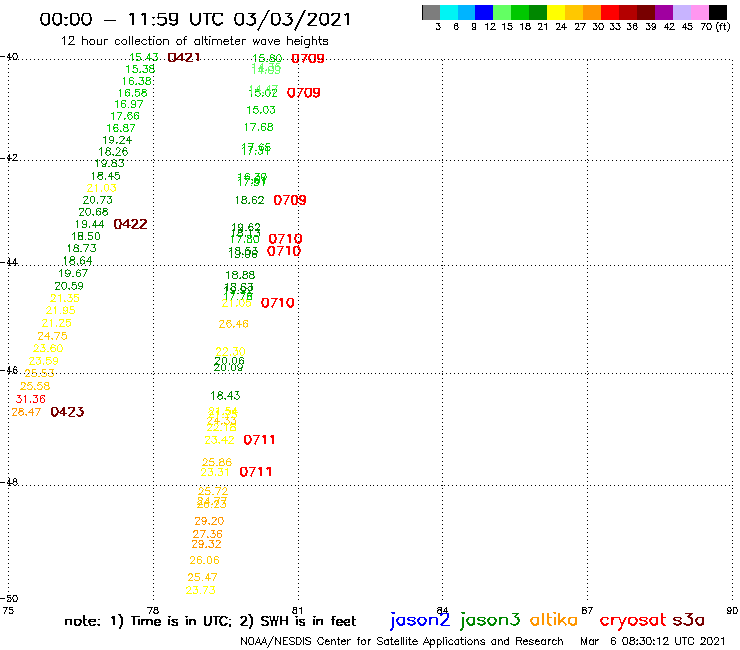The width and height of the screenshot is (740, 650).
Task: Click the note about UTC and feet
Action: [210, 621]
